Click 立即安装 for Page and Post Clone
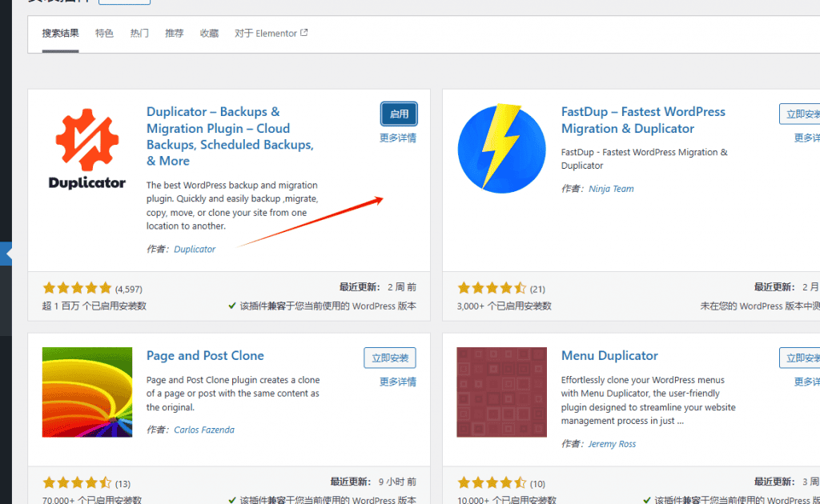 click(x=390, y=358)
